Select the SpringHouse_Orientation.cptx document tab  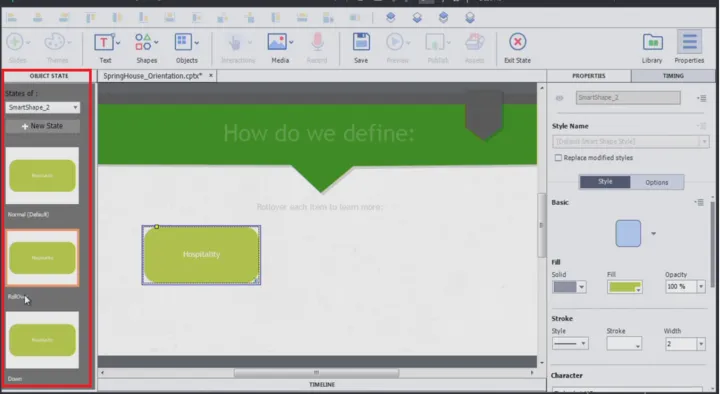click(152, 76)
